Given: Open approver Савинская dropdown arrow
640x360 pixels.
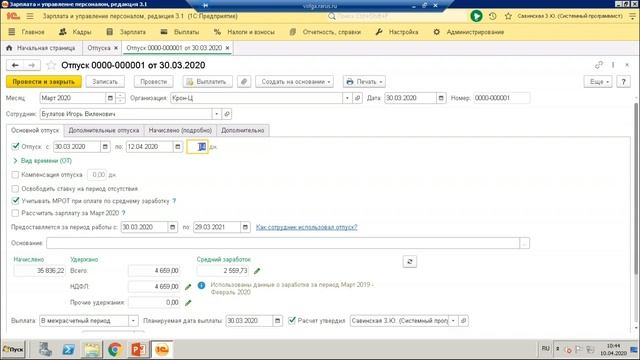Looking at the screenshot, I should 453,321.
